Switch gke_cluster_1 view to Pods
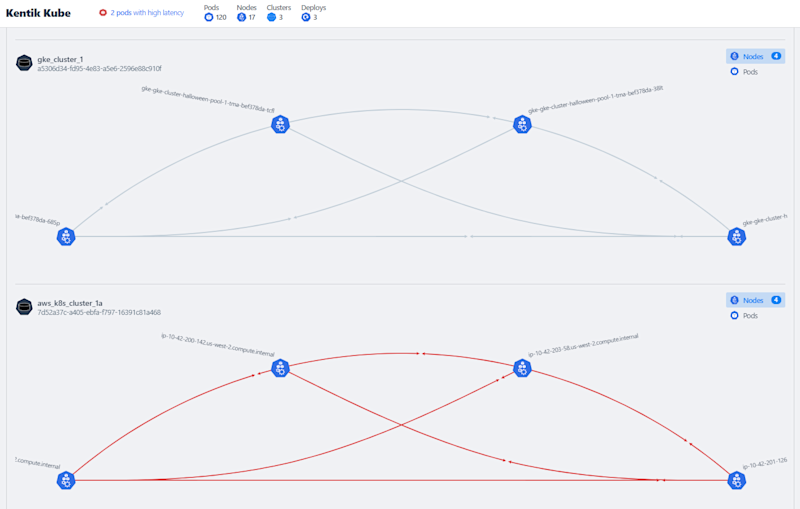Screen dimensions: 800x509 click(x=744, y=72)
